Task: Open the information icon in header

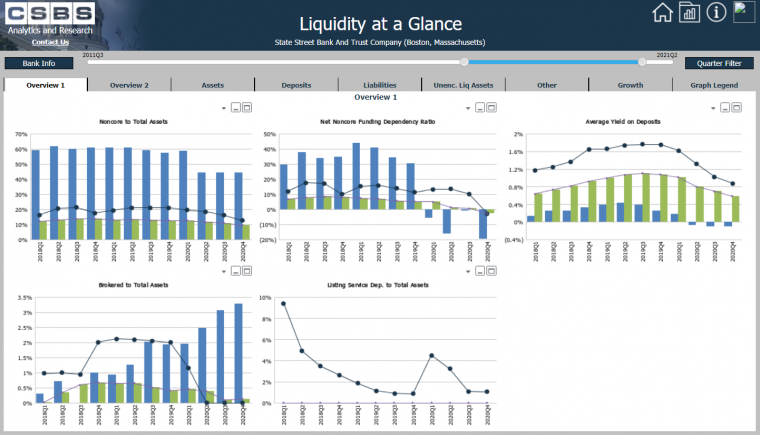Action: point(716,13)
